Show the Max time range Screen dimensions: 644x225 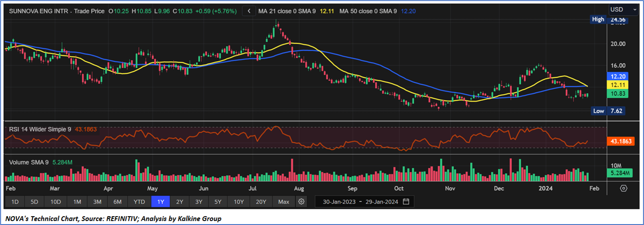coord(284,202)
